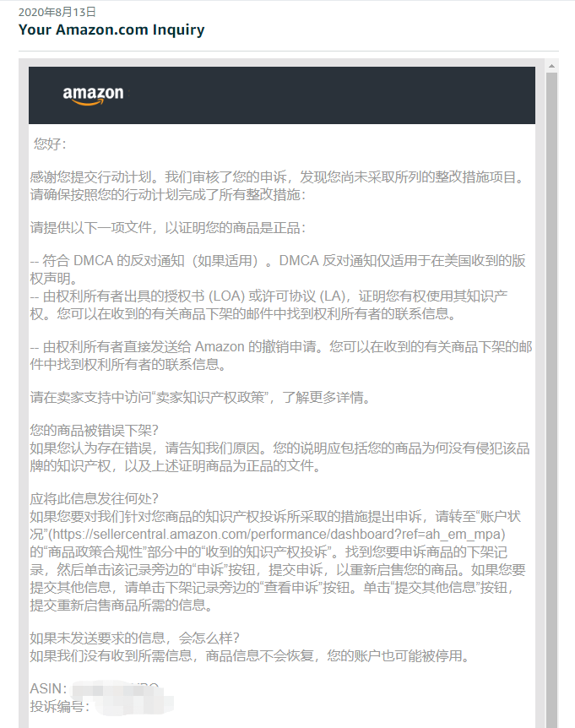Viewport: 575px width, 728px height.
Task: Click the 2020年8月13日 date text
Action: pyautogui.click(x=57, y=12)
